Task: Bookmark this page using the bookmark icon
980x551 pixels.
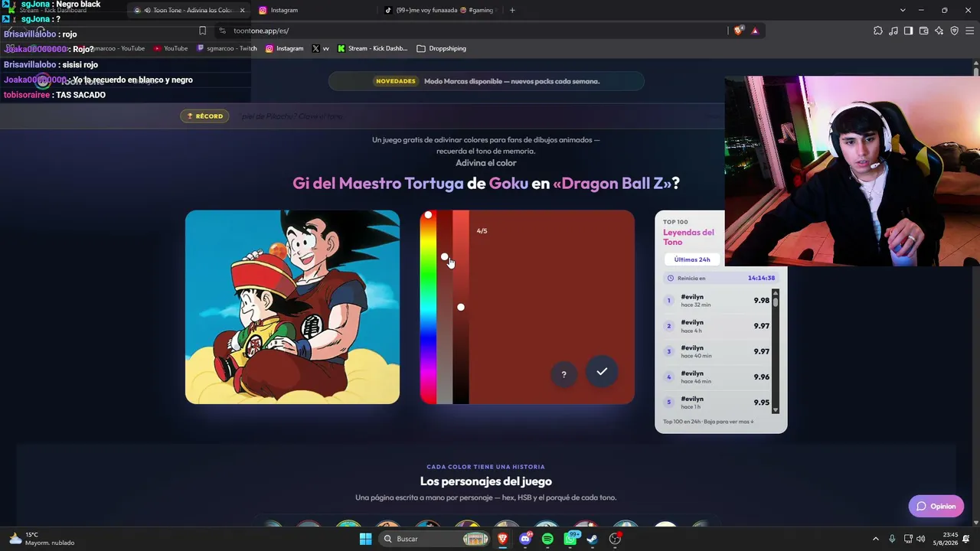Action: [202, 31]
